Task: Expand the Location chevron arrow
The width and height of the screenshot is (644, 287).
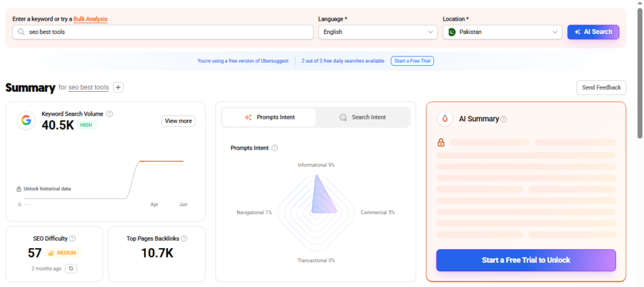Action: click(555, 32)
